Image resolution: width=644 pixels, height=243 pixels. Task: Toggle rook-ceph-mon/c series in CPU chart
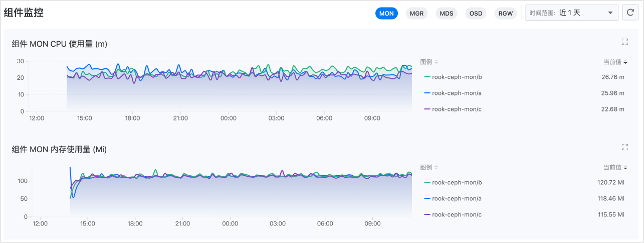[457, 109]
